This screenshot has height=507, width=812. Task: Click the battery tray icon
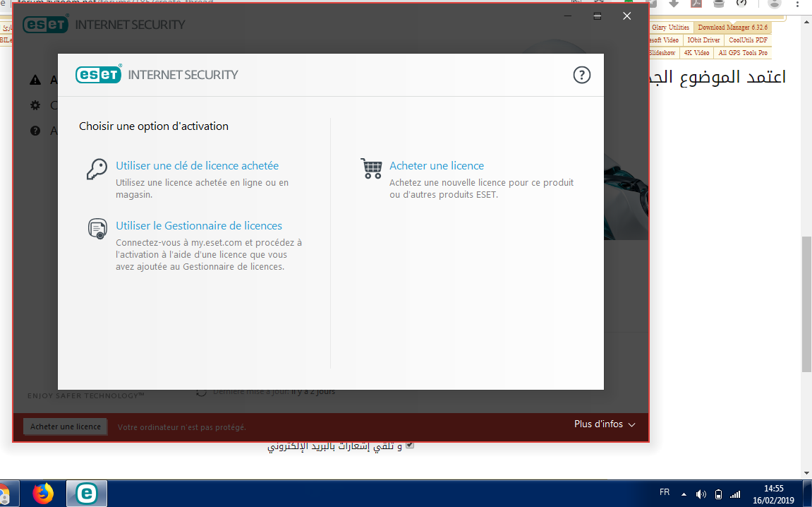[x=718, y=494]
